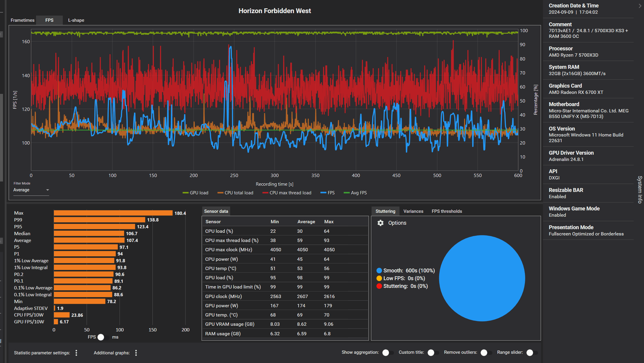The height and width of the screenshot is (363, 644).
Task: Select the FPS thresholds tab
Action: pos(447,211)
